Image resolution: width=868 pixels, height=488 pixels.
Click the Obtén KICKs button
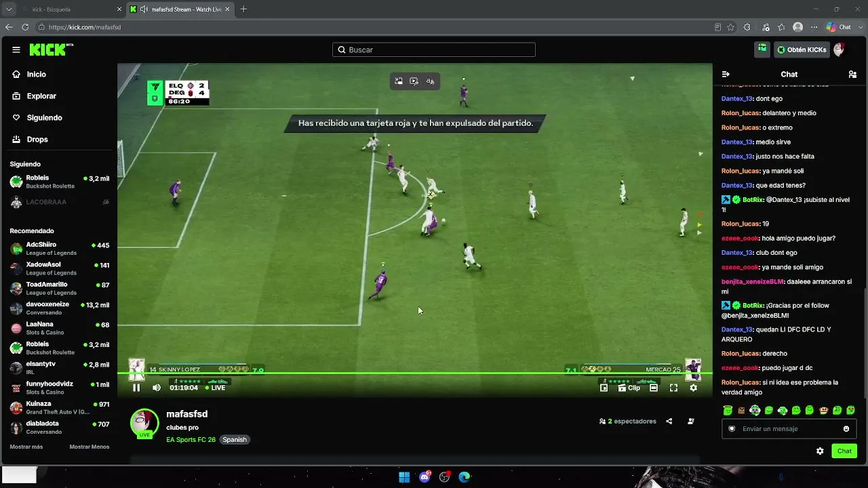click(x=802, y=49)
